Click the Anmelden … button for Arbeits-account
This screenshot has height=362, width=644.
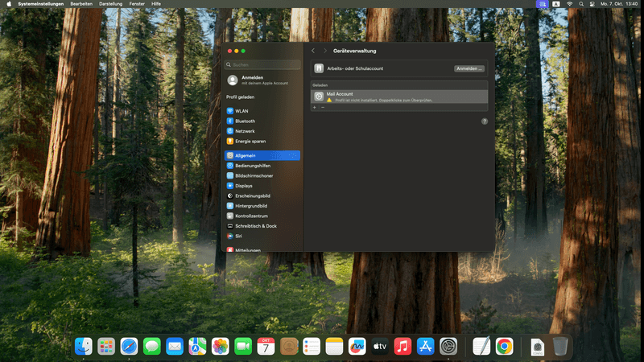click(x=469, y=69)
